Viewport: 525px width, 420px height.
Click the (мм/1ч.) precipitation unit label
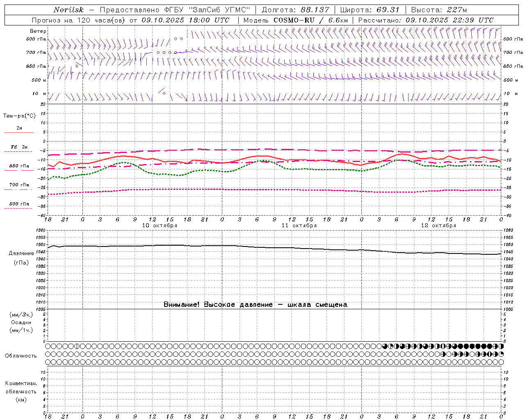coord(21,330)
